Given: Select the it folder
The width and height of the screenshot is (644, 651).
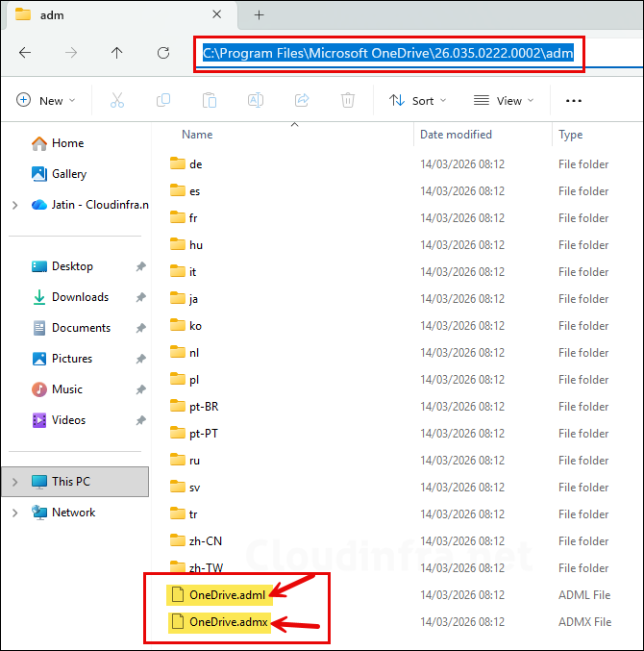Looking at the screenshot, I should pos(183,272).
